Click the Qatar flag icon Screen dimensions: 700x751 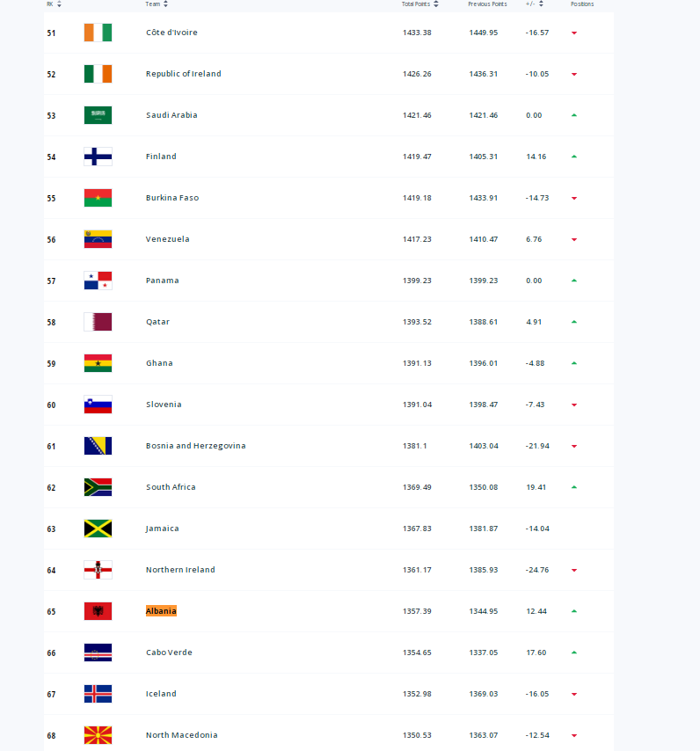pyautogui.click(x=98, y=322)
